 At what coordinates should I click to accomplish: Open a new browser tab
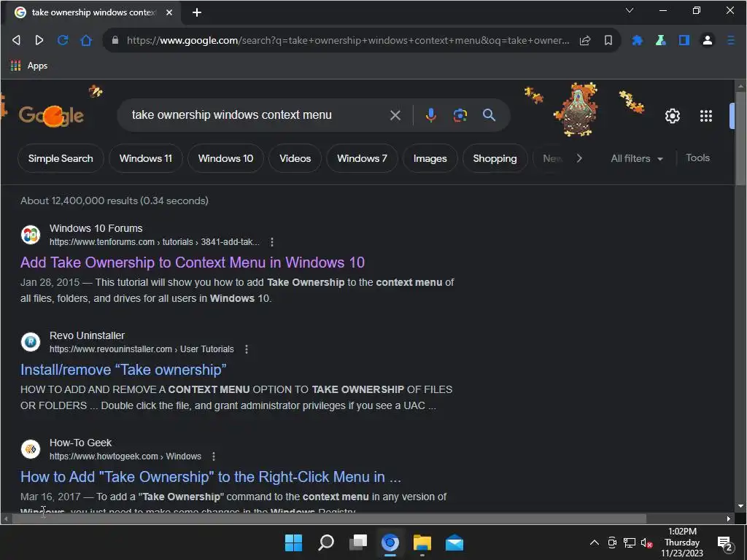pos(197,12)
